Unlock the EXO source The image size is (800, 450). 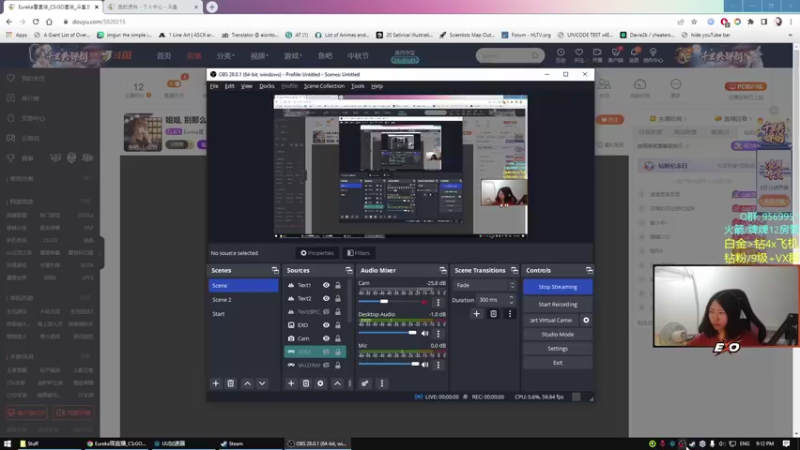point(338,325)
